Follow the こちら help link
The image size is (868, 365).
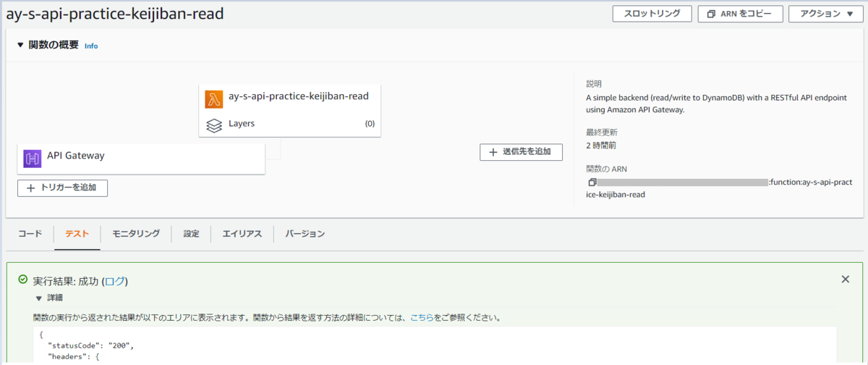pyautogui.click(x=422, y=317)
